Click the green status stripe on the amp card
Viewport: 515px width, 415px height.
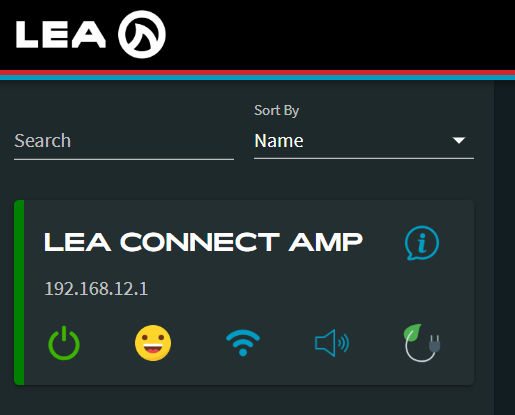[19, 292]
